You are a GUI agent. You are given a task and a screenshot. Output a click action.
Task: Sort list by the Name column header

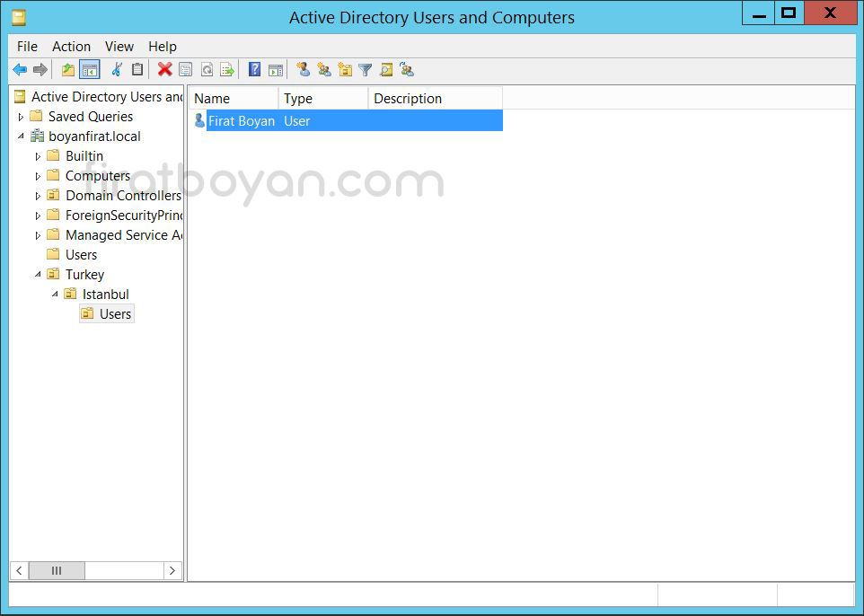tap(234, 99)
